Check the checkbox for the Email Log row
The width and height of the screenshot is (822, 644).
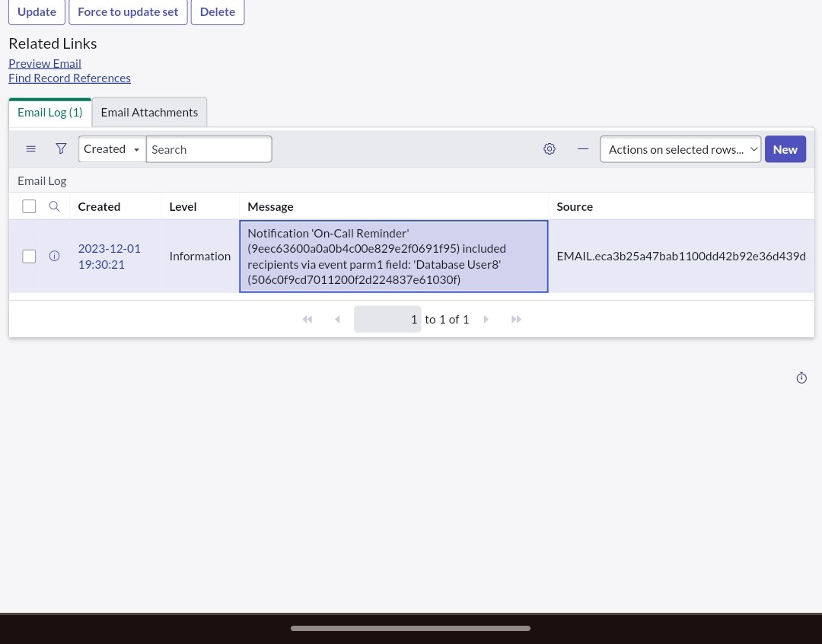[x=28, y=256]
